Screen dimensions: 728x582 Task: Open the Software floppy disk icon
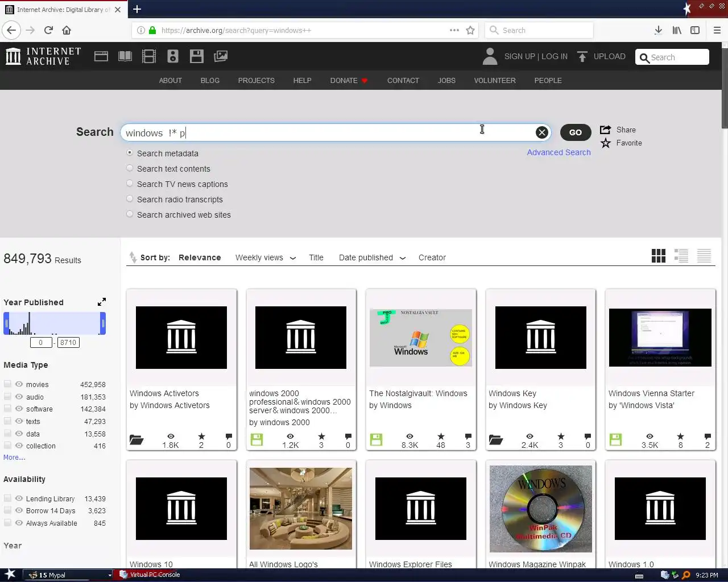pyautogui.click(x=197, y=56)
